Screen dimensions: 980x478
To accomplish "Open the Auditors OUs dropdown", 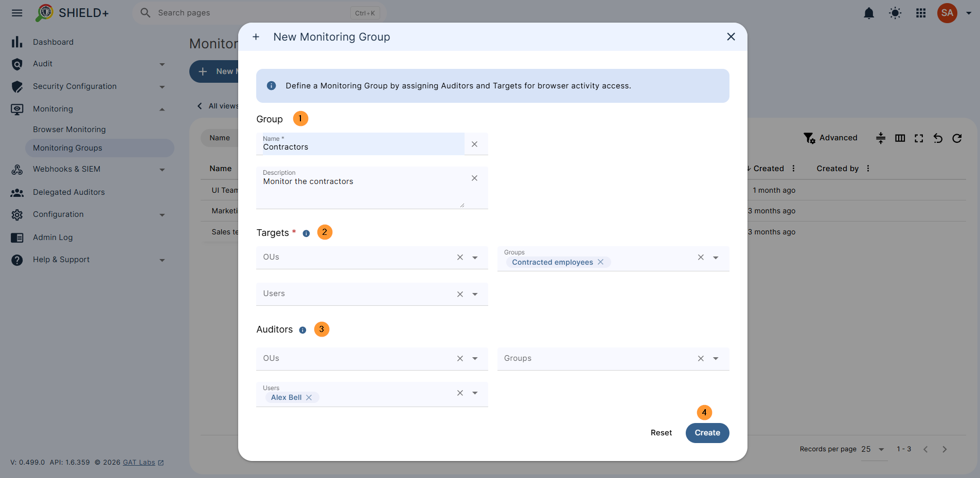I will [x=475, y=359].
